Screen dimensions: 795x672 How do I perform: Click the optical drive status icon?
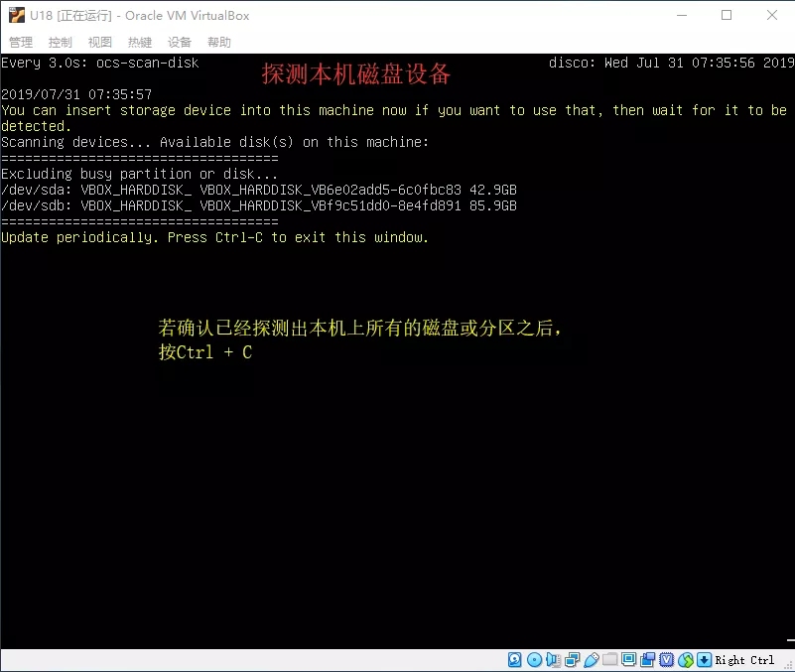pyautogui.click(x=534, y=660)
